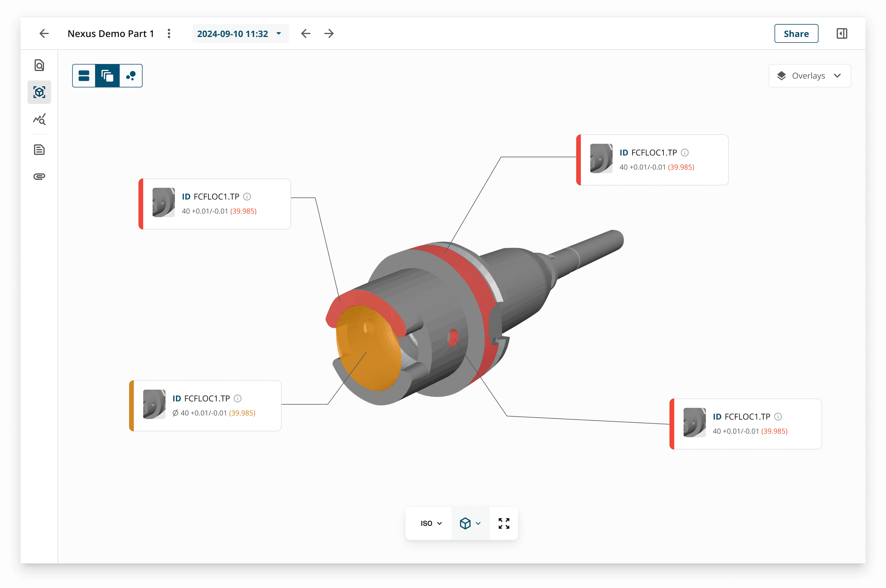Screen dimensions: 886x588
Task: Open the chart analysis sidebar icon
Action: (39, 119)
